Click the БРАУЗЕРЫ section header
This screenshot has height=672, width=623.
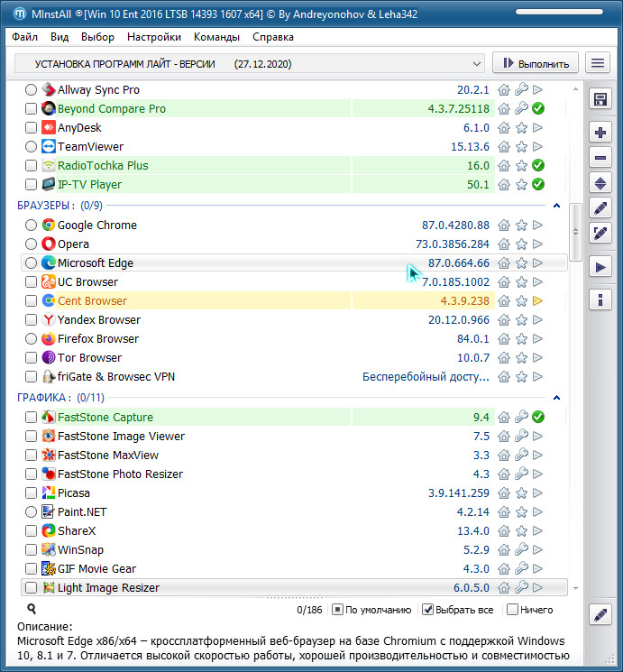[x=60, y=206]
